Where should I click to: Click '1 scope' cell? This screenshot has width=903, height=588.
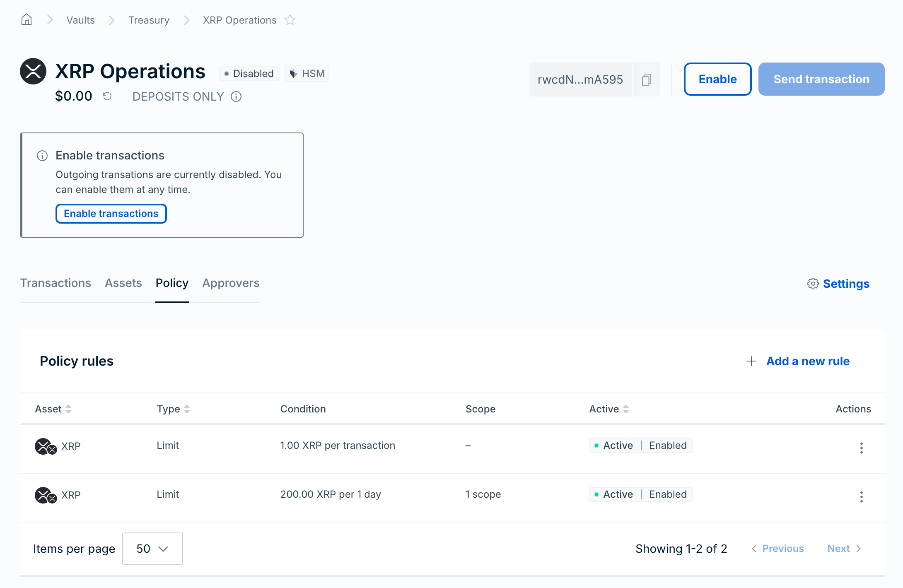(483, 494)
